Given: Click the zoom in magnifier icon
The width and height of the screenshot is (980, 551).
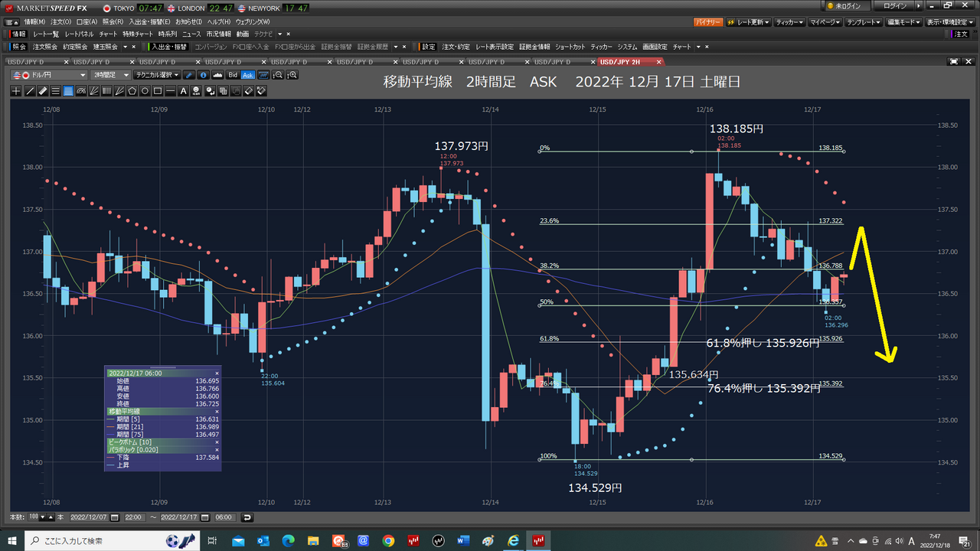Looking at the screenshot, I should point(292,75).
